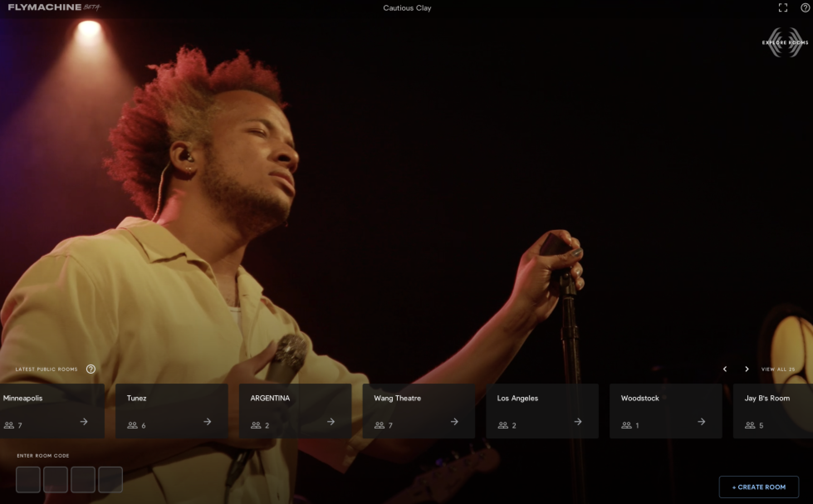Click arrow on ARGENTINA room card
Screen dimensions: 813x504
point(331,422)
